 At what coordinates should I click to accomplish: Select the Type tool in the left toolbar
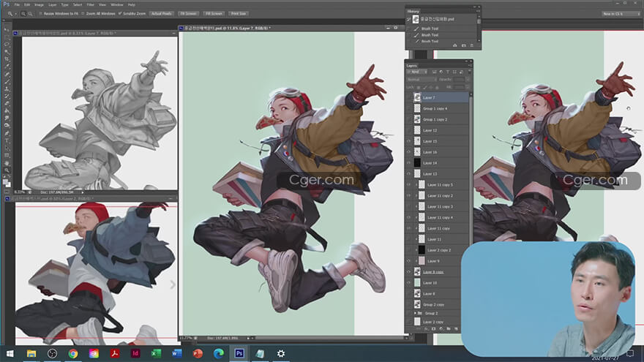(x=7, y=140)
